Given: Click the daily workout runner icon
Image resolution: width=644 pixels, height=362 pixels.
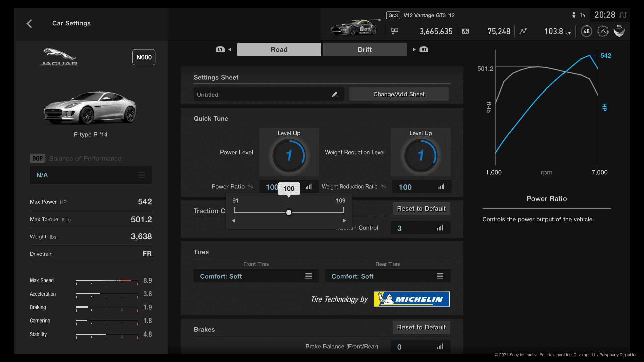Looking at the screenshot, I should [x=574, y=15].
